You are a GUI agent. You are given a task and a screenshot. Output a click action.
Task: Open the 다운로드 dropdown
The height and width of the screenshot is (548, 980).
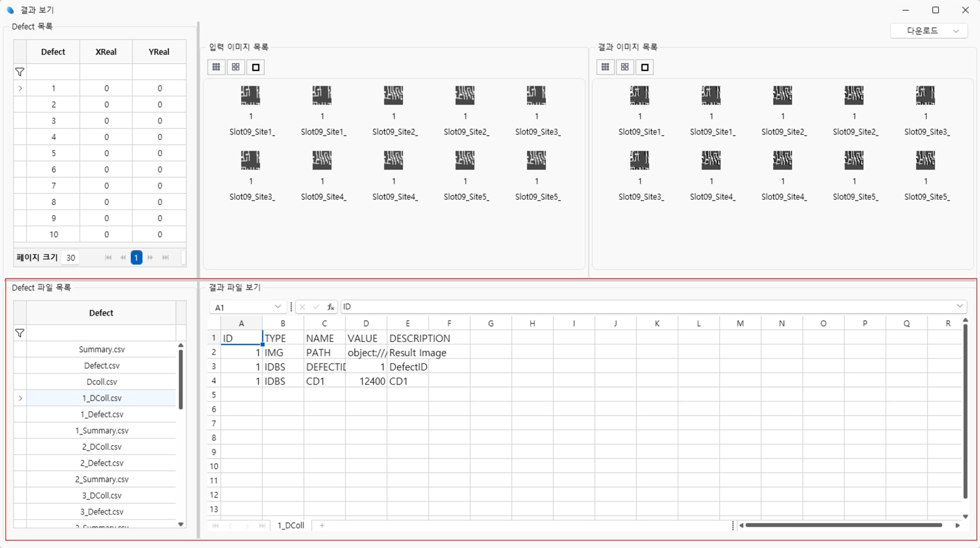click(x=929, y=31)
